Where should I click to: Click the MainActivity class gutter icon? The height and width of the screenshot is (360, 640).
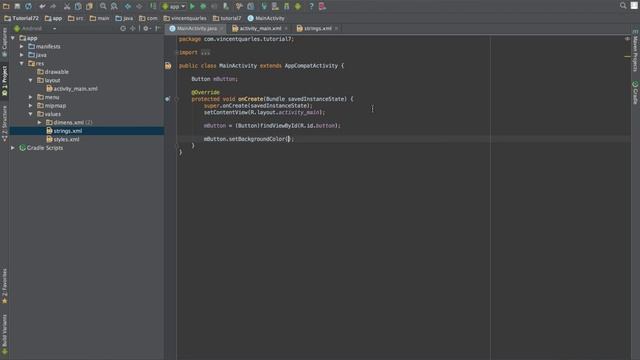[168, 66]
